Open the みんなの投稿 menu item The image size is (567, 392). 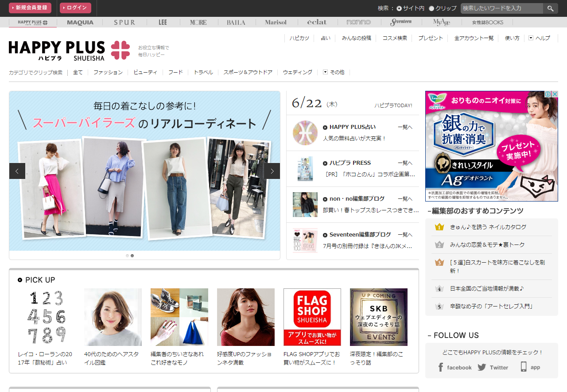[357, 38]
